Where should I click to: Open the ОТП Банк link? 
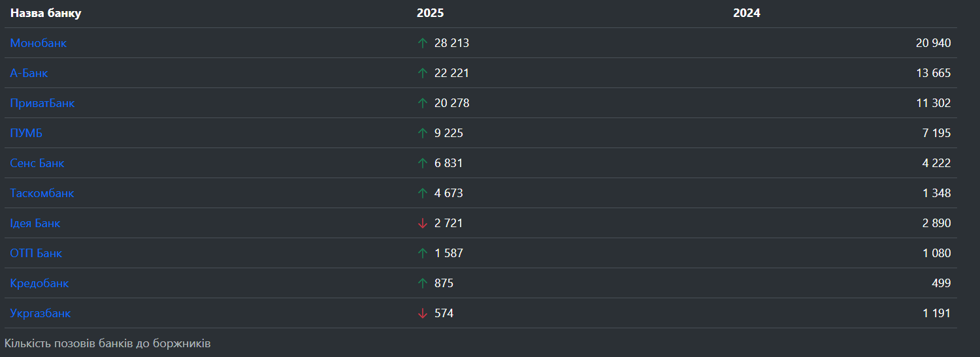click(36, 253)
